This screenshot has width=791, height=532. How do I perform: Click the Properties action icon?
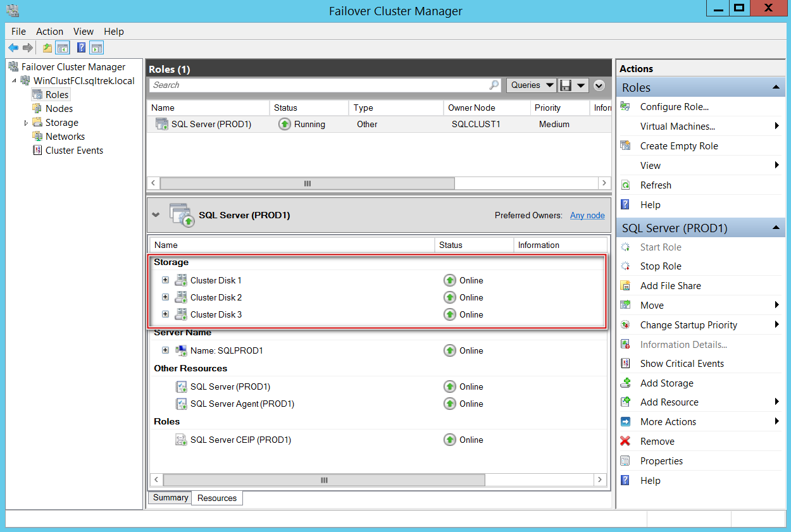click(x=625, y=461)
